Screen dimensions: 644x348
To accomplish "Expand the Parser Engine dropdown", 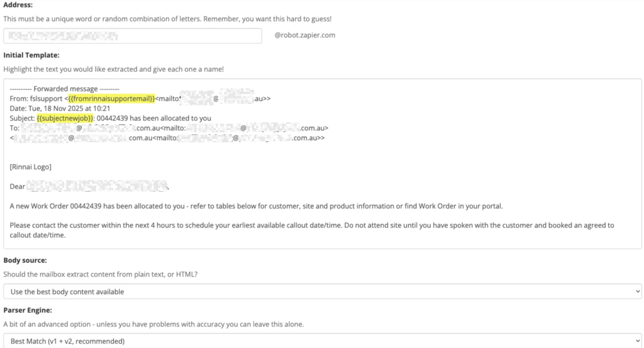I will point(322,341).
